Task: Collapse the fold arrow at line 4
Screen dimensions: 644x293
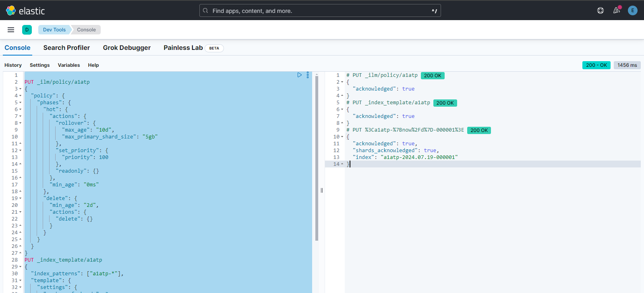Action: click(x=21, y=96)
